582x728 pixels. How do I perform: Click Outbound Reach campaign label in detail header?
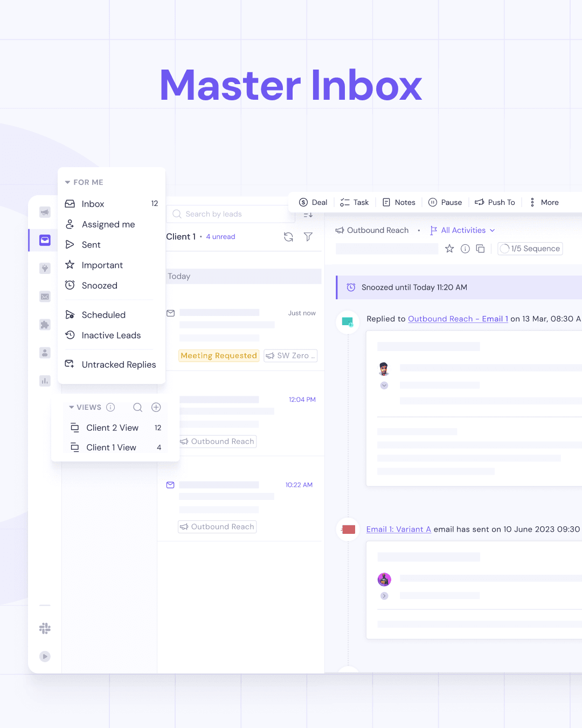click(372, 230)
